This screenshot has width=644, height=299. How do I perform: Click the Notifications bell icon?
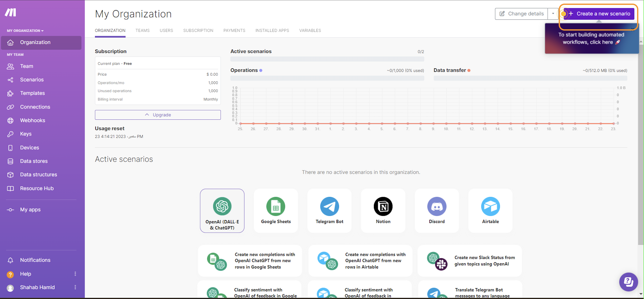pyautogui.click(x=10, y=260)
